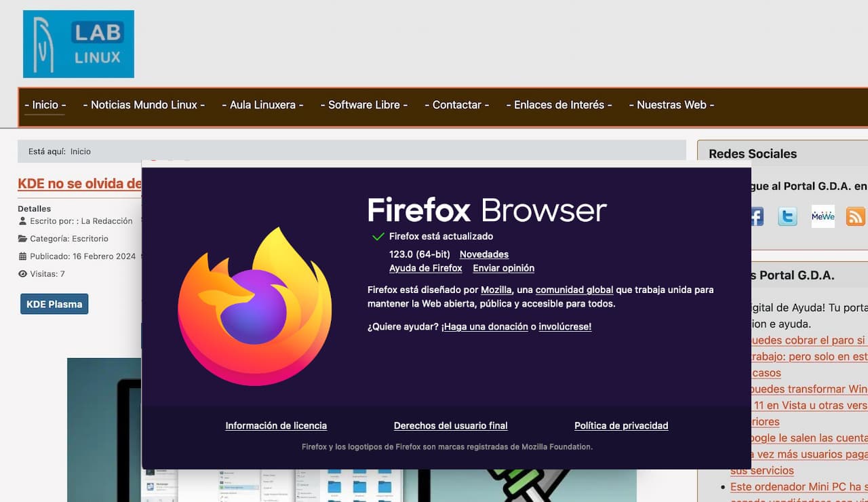This screenshot has height=502, width=868.
Task: Click the KDE Plasma tag button
Action: (54, 304)
